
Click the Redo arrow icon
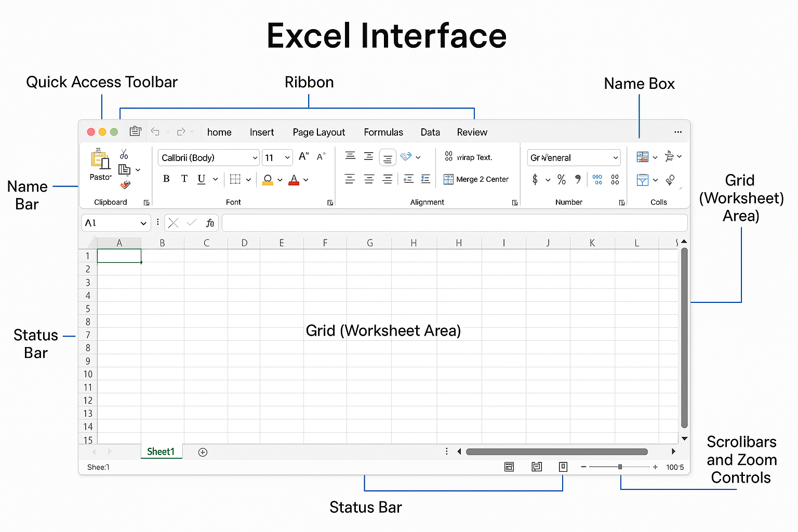click(x=181, y=131)
